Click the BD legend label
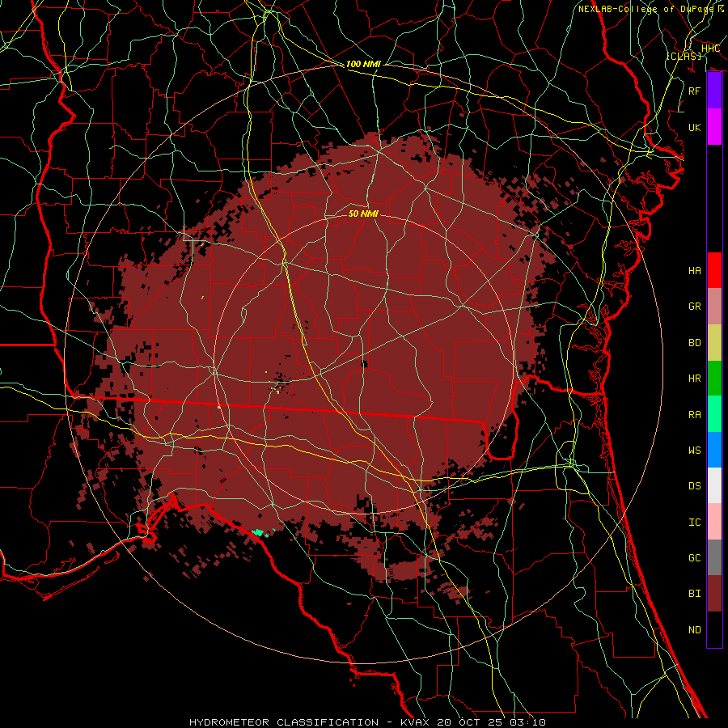This screenshot has height=728, width=728. pyautogui.click(x=694, y=343)
